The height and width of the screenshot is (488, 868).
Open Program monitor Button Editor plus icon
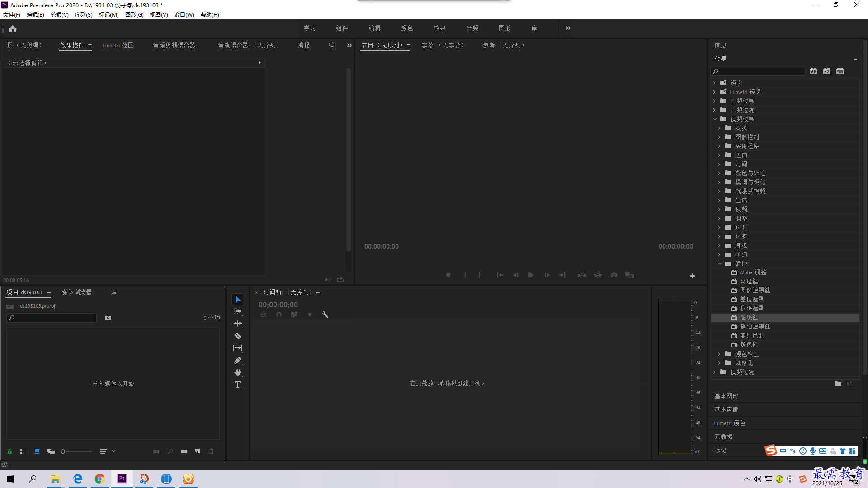click(x=692, y=276)
